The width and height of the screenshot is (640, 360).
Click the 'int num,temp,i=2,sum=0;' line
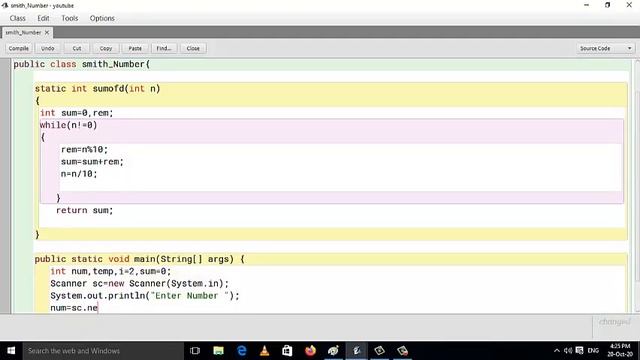click(111, 271)
